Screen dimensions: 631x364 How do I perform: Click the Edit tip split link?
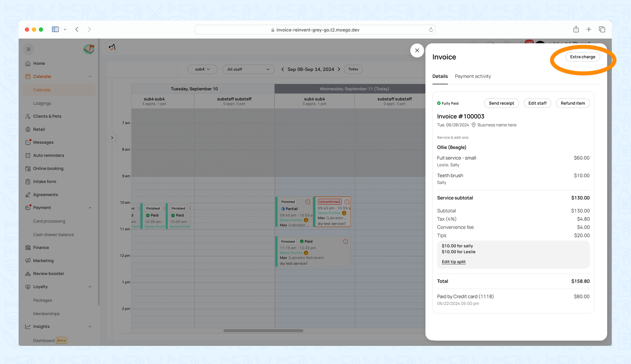453,262
